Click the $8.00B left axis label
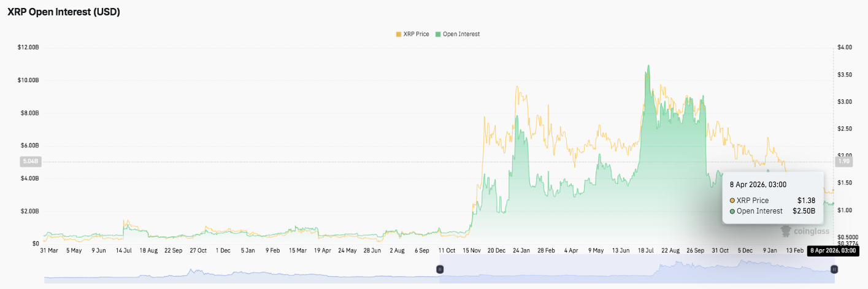868x289 pixels. [x=29, y=113]
